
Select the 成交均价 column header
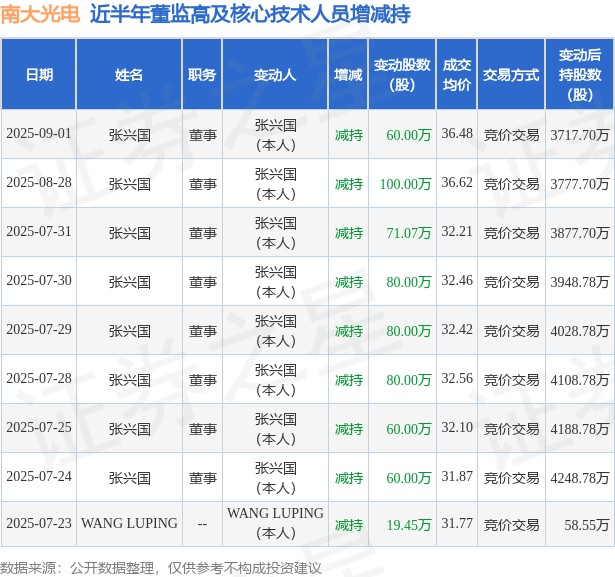tap(457, 74)
